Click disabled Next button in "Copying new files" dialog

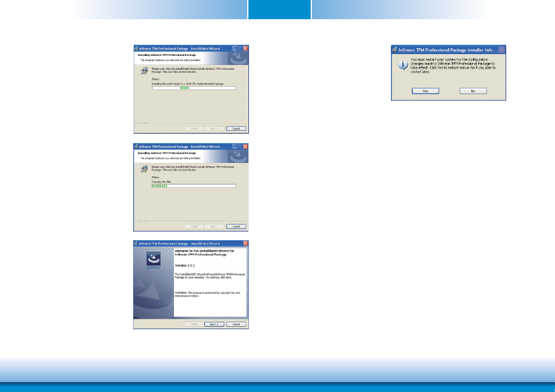(x=214, y=226)
